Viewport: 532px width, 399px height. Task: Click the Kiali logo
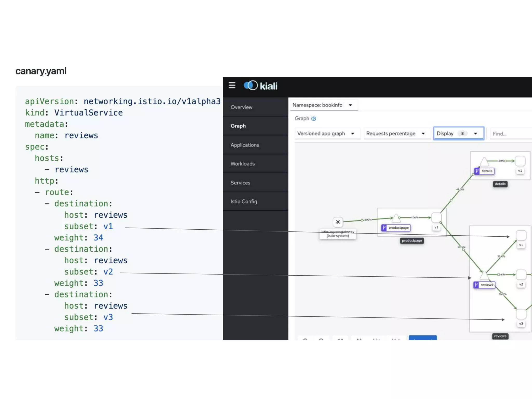pyautogui.click(x=261, y=86)
